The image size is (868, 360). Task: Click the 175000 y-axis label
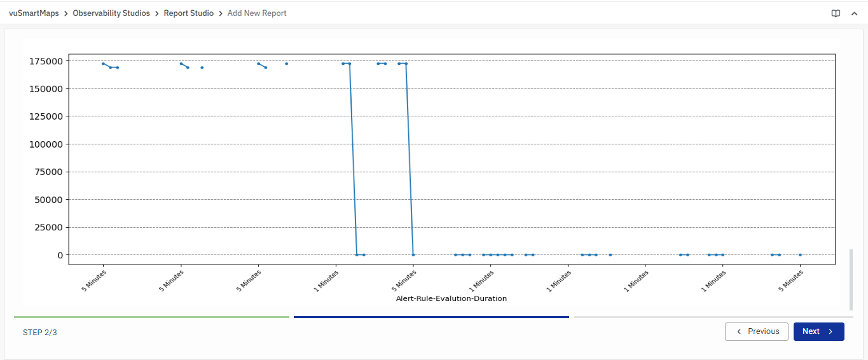tap(46, 62)
